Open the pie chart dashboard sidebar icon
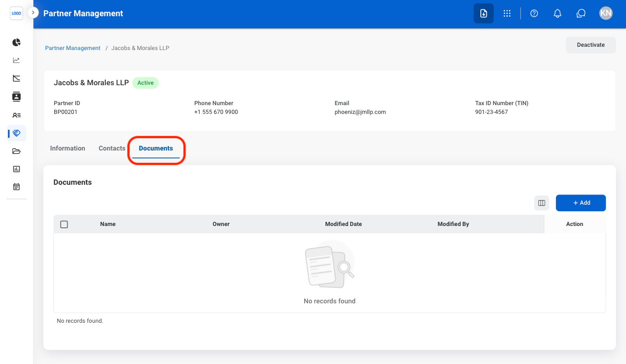 (x=16, y=43)
